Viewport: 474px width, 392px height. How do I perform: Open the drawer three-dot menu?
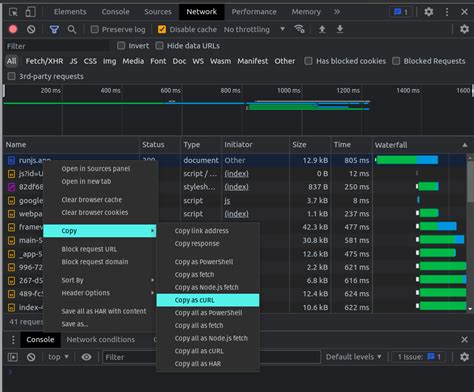(13, 340)
